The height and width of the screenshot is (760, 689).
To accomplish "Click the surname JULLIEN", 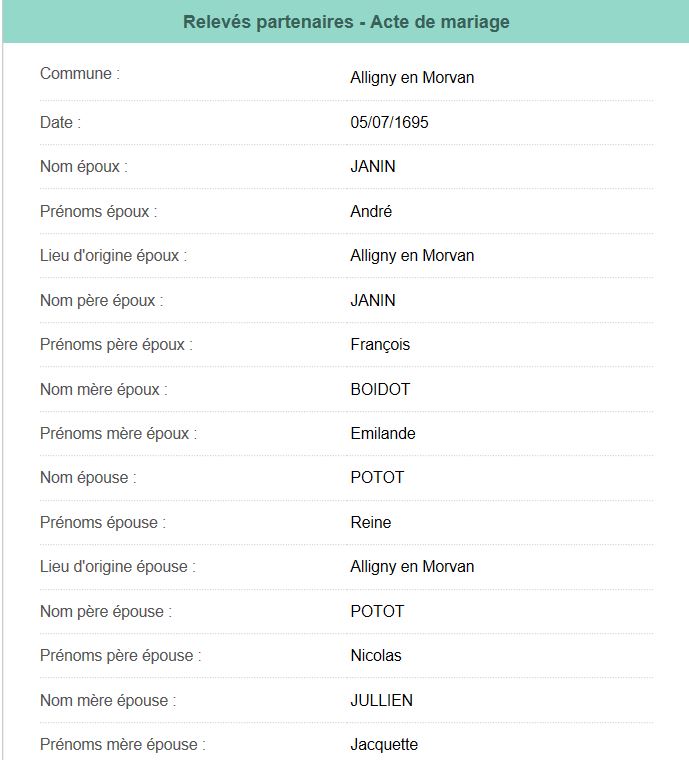I will click(x=381, y=700).
